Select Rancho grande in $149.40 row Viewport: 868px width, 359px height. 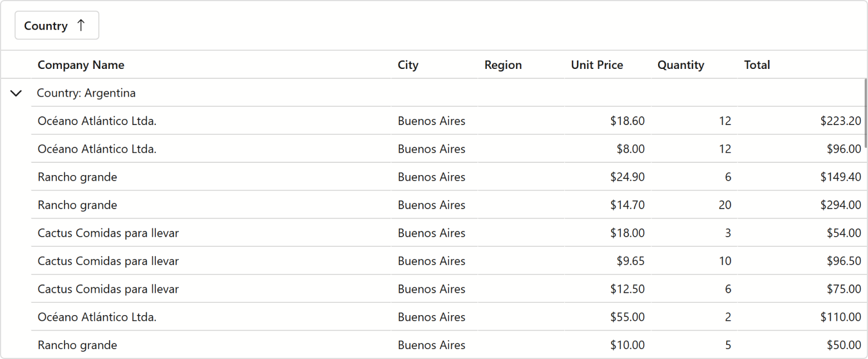[x=77, y=177]
